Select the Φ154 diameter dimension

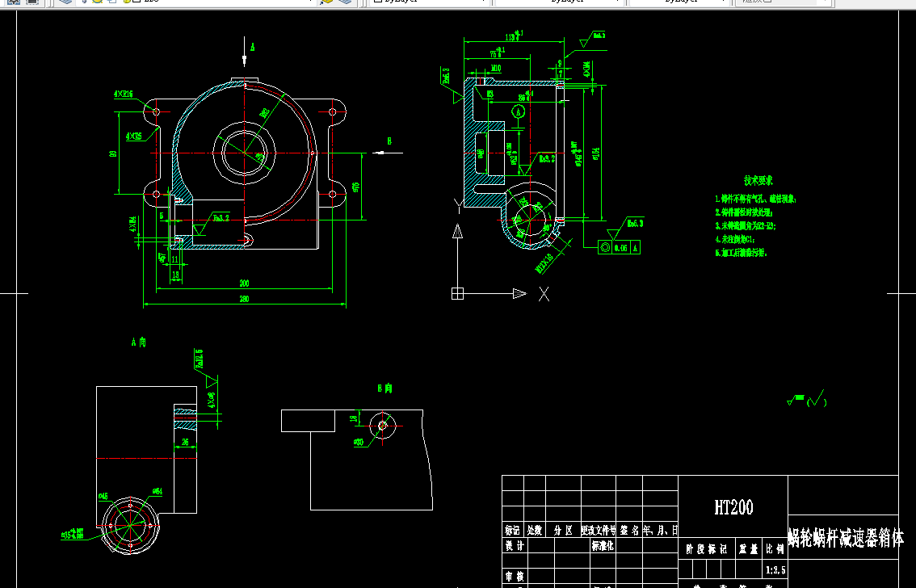click(x=596, y=153)
